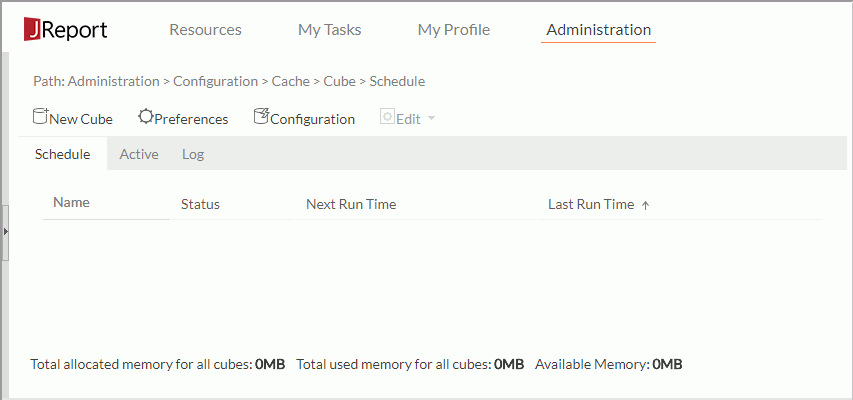Click the JReport logo
853x400 pixels.
[66, 30]
